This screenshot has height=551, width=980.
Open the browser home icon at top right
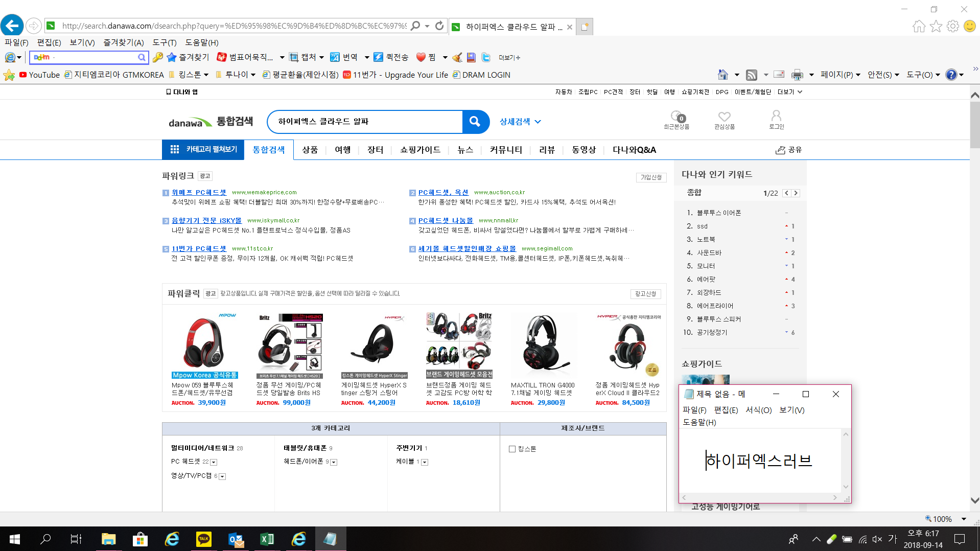(919, 26)
